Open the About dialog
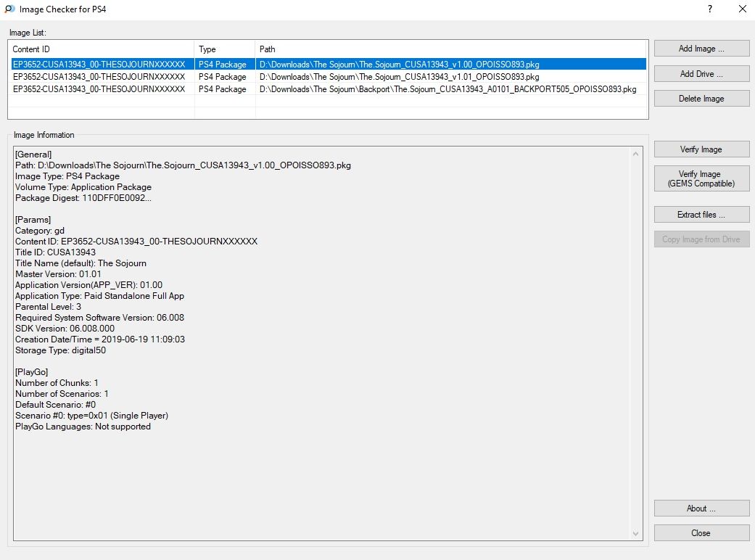Image resolution: width=755 pixels, height=560 pixels. pyautogui.click(x=701, y=508)
